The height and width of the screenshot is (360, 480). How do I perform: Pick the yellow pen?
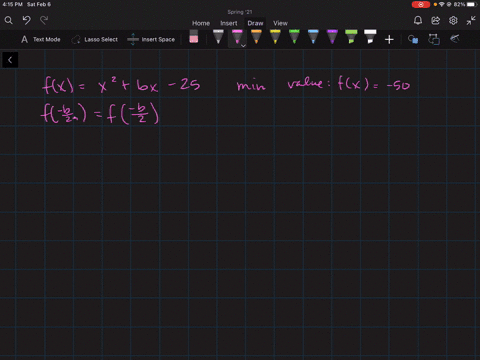click(x=275, y=37)
